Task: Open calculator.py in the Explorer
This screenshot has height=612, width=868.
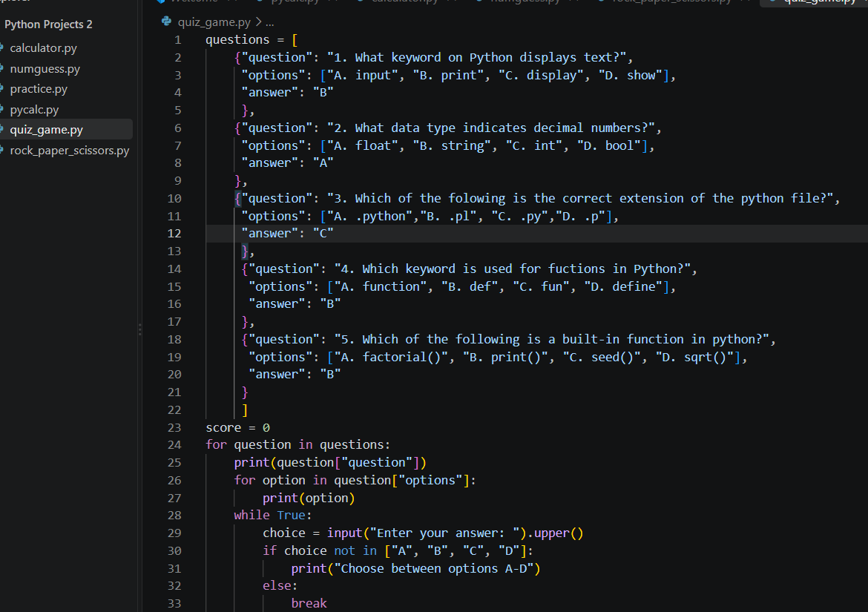Action: point(43,48)
